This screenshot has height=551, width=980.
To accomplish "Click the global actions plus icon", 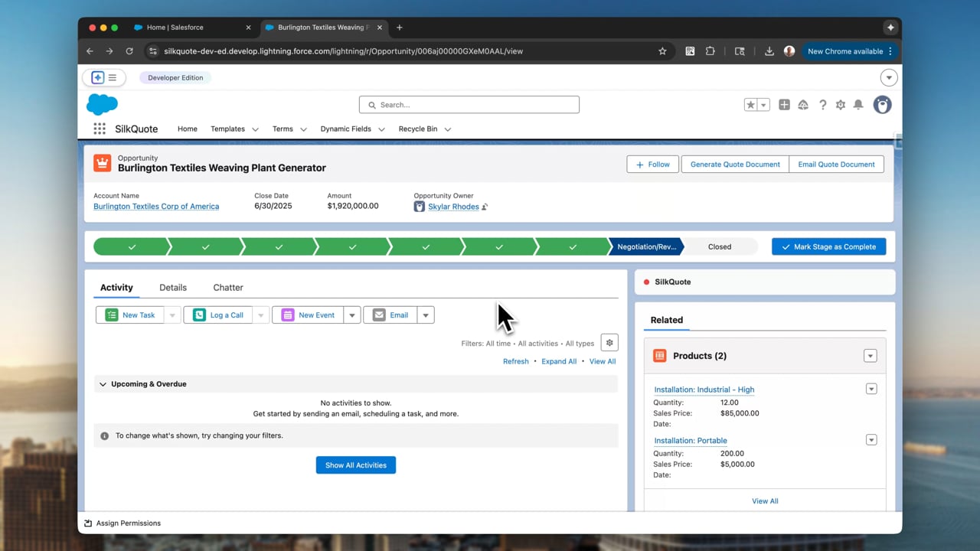I will (784, 105).
